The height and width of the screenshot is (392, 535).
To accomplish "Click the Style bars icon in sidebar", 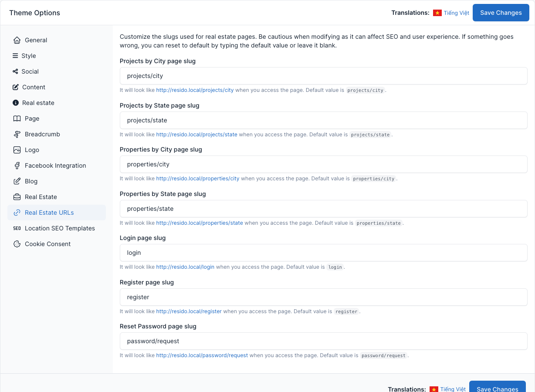I will [x=16, y=56].
